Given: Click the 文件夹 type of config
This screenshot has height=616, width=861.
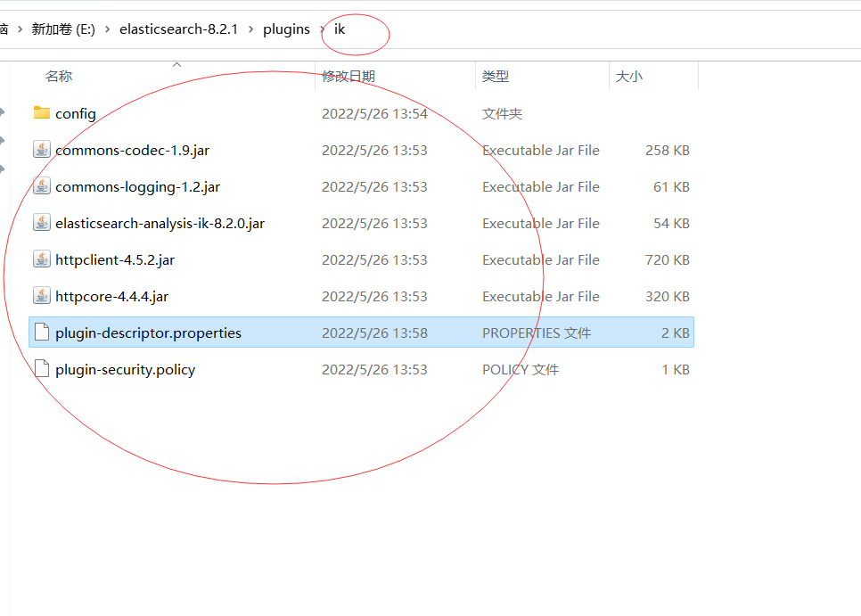Looking at the screenshot, I should click(502, 113).
